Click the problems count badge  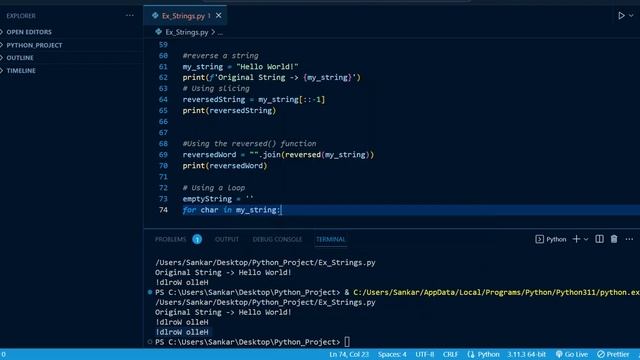pos(197,239)
